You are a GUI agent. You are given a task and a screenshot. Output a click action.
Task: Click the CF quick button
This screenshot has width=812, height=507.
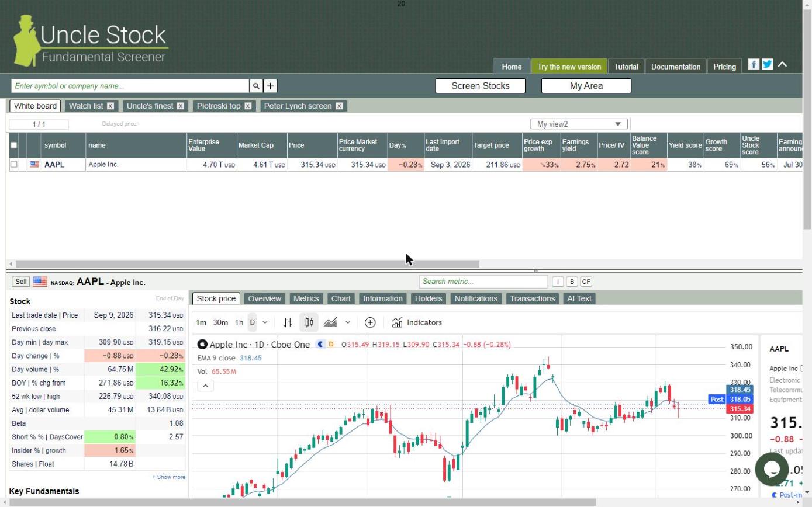point(586,282)
